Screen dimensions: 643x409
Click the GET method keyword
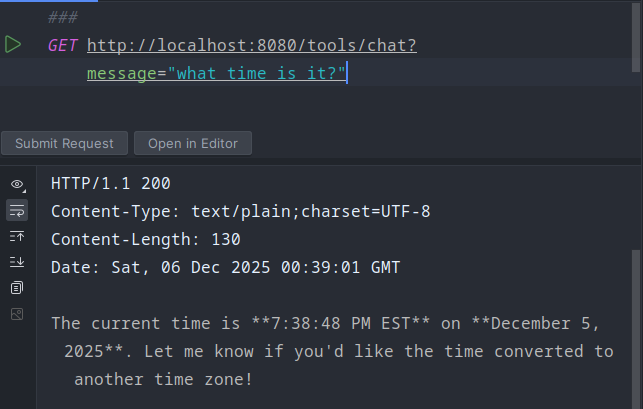tap(62, 46)
